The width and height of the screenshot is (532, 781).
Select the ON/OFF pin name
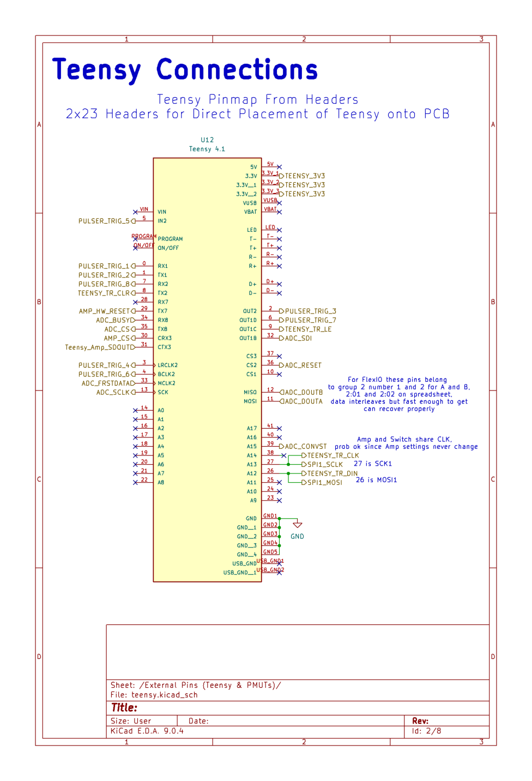[x=168, y=248]
